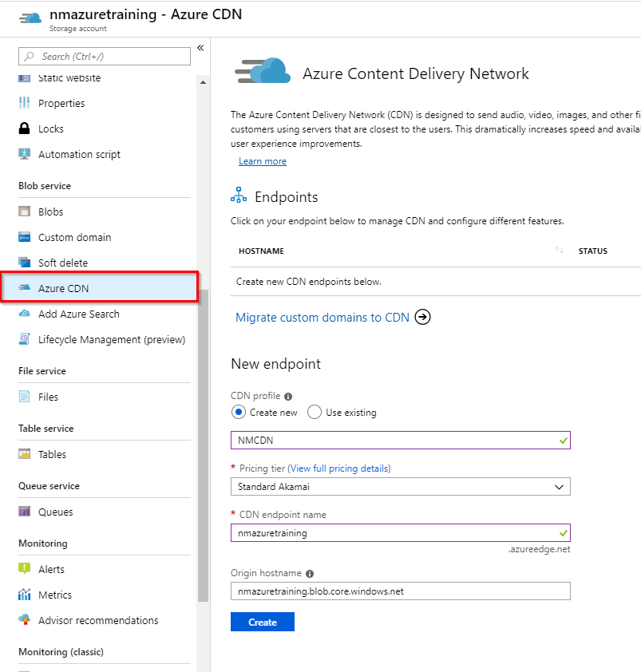
Task: Open the Pricing tier dropdown
Action: [400, 487]
